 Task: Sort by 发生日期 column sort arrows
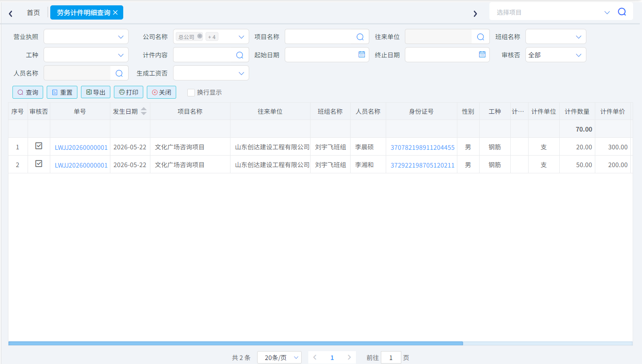pos(144,112)
